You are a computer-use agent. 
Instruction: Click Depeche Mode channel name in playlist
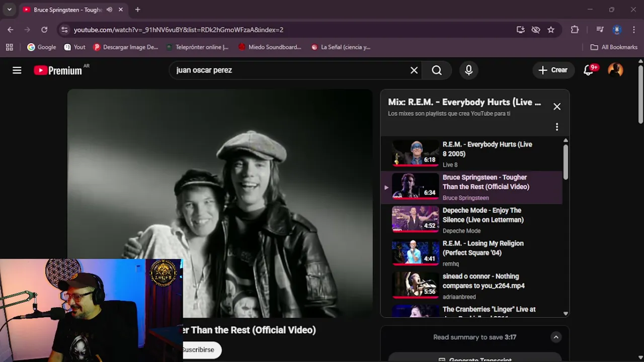coord(461,231)
